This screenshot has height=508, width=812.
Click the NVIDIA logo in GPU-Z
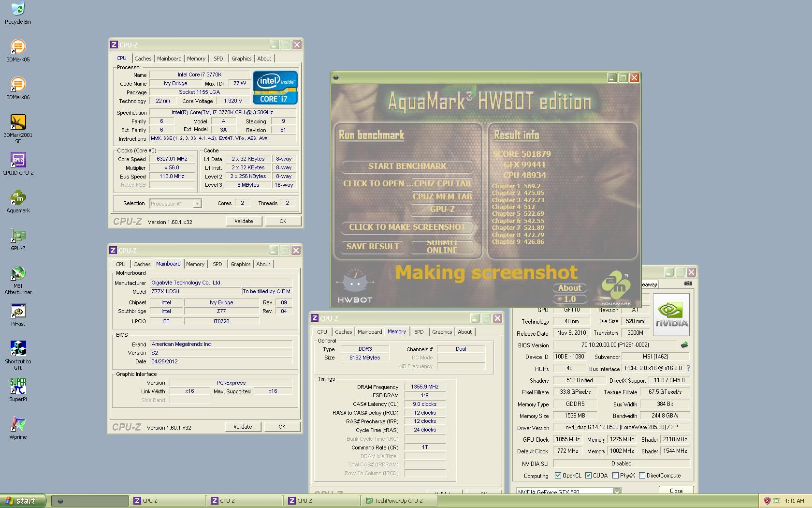[x=671, y=314]
